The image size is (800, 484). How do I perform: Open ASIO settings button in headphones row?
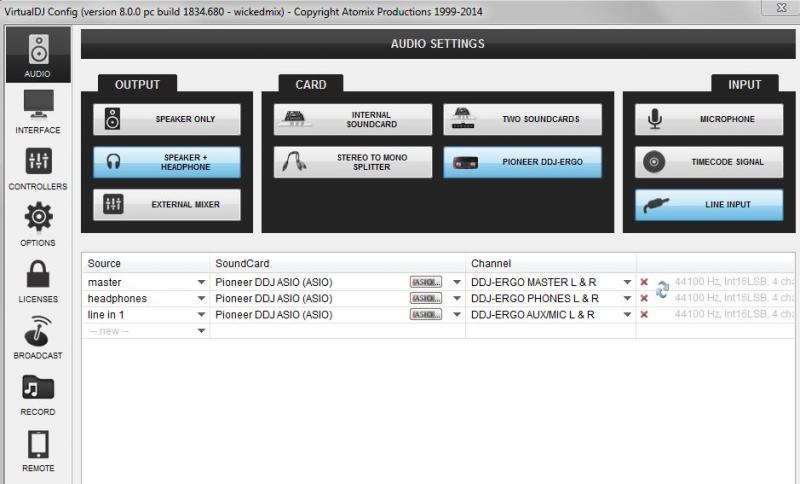(x=426, y=298)
